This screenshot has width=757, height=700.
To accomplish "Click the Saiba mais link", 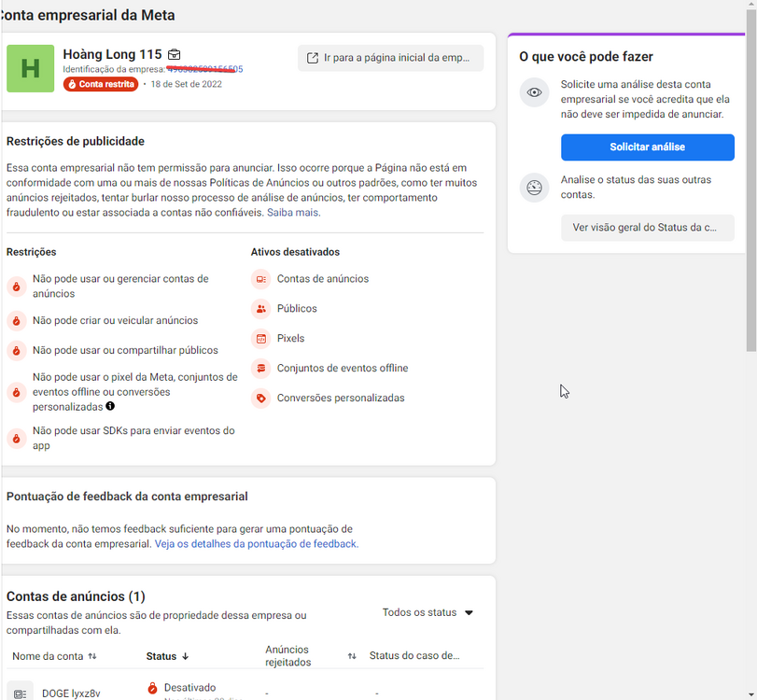I will coord(292,213).
